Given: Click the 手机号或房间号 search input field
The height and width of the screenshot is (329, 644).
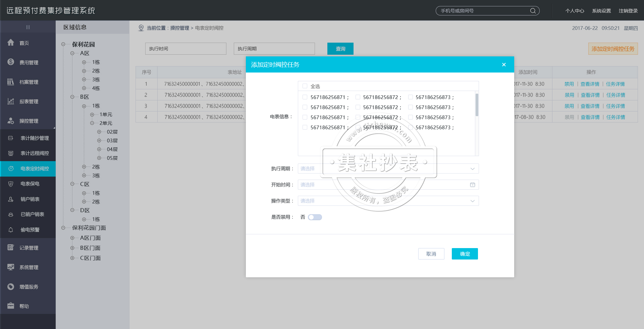Looking at the screenshot, I should coord(483,11).
